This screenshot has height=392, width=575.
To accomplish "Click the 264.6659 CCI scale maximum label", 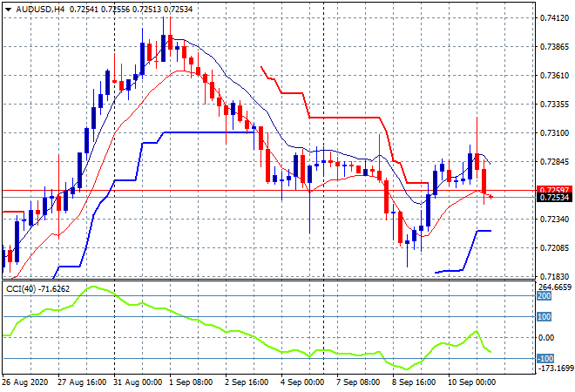I will 552,287.
